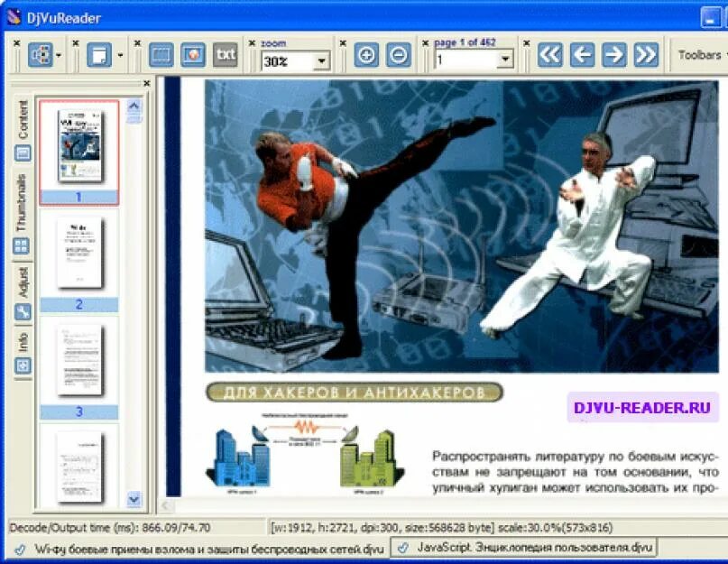Click the zoom out minus icon
The image size is (728, 564).
(x=399, y=55)
